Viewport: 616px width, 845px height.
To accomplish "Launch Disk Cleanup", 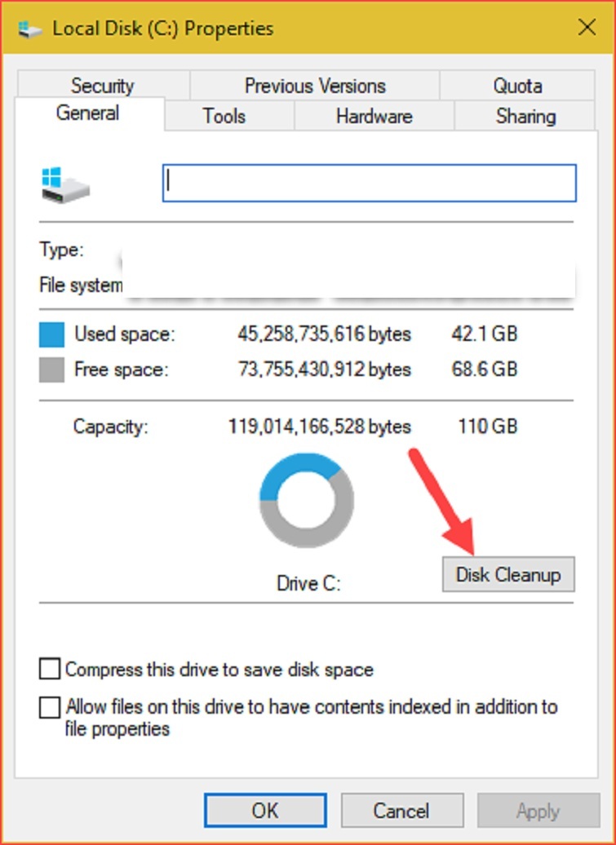I will point(508,574).
